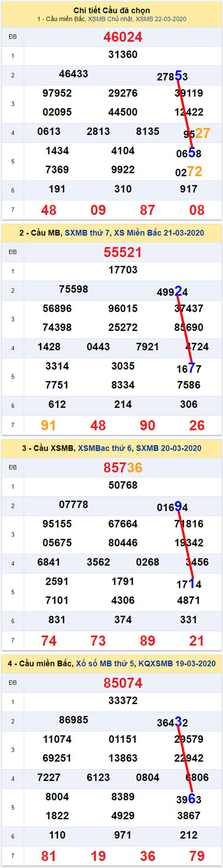Click the number 75598
Viewport: 223px width, 868px height.
[73, 289]
